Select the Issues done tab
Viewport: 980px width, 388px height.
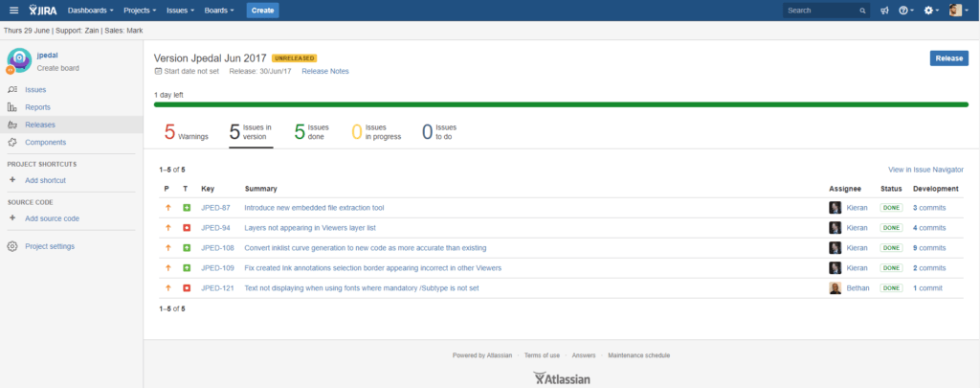pos(311,132)
